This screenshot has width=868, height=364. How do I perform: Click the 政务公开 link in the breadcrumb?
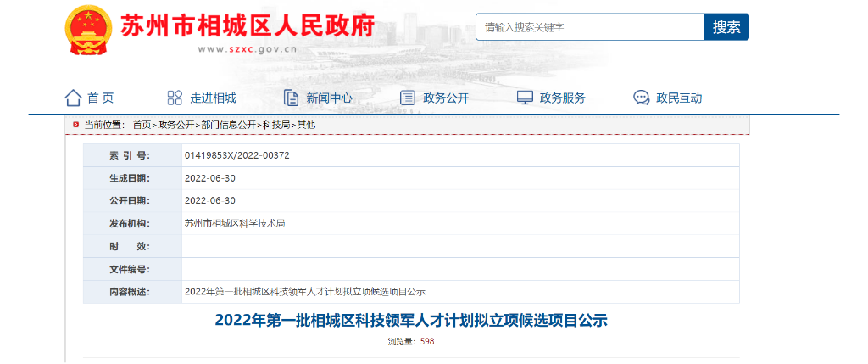(x=176, y=125)
